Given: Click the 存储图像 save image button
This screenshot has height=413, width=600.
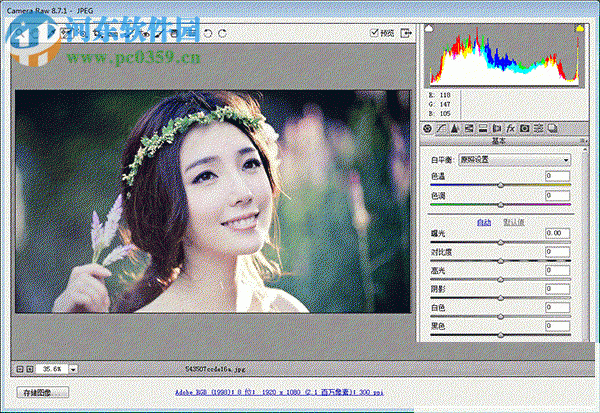Looking at the screenshot, I should pyautogui.click(x=42, y=392).
